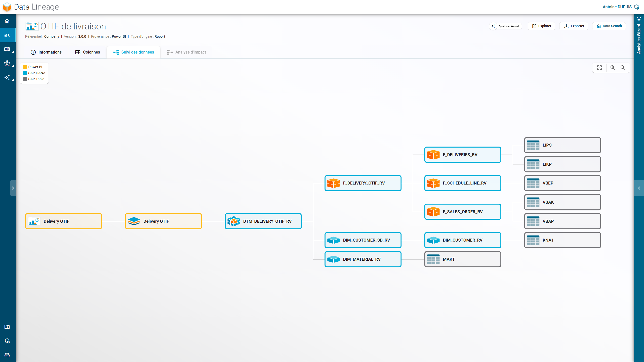Open the shield lock icon in the sidebar
644x362 pixels.
click(x=7, y=341)
